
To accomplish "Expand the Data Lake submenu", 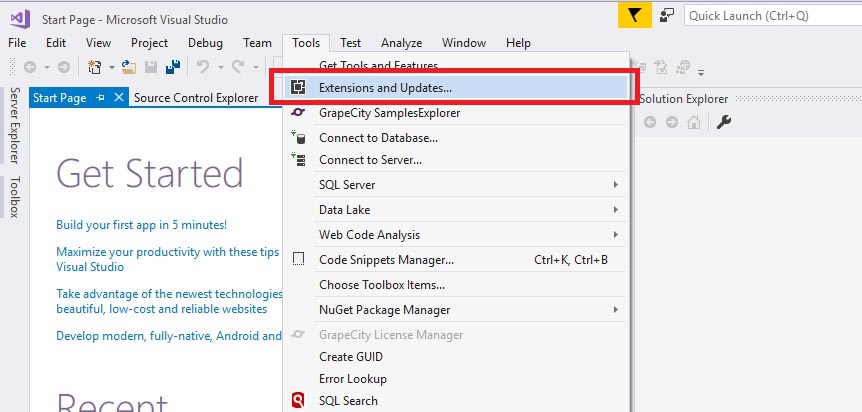I will point(616,210).
